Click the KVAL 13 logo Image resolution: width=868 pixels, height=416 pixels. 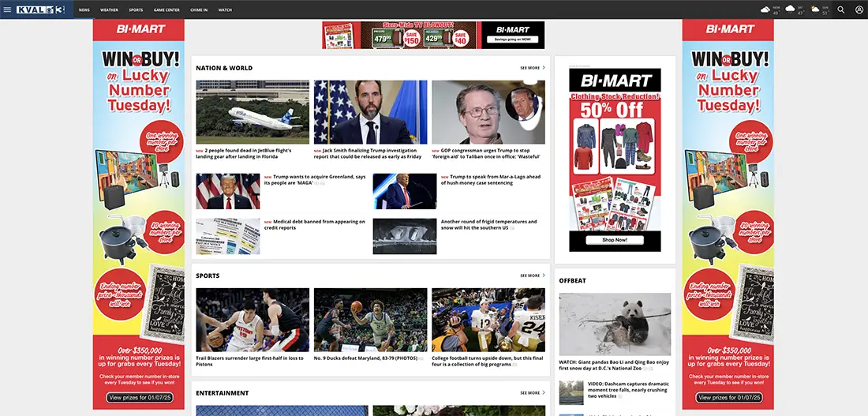[40, 9]
